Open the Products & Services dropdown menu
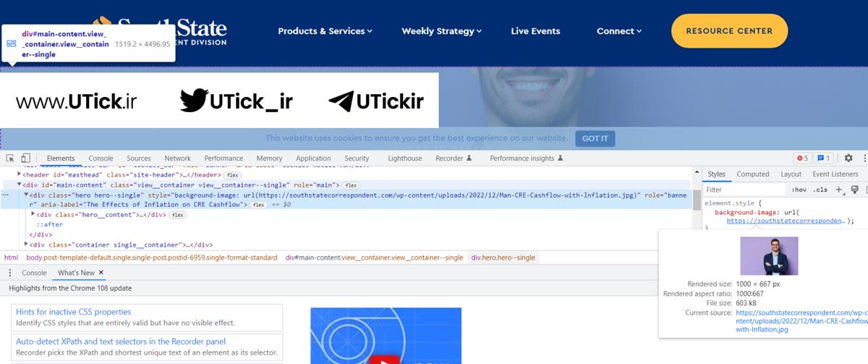Image resolution: width=868 pixels, height=364 pixels. 325,31
